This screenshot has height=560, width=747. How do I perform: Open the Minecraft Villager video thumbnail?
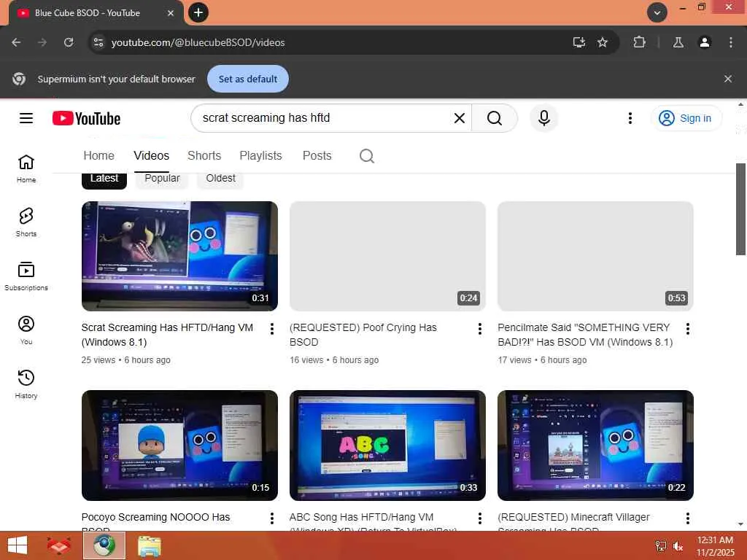(595, 446)
